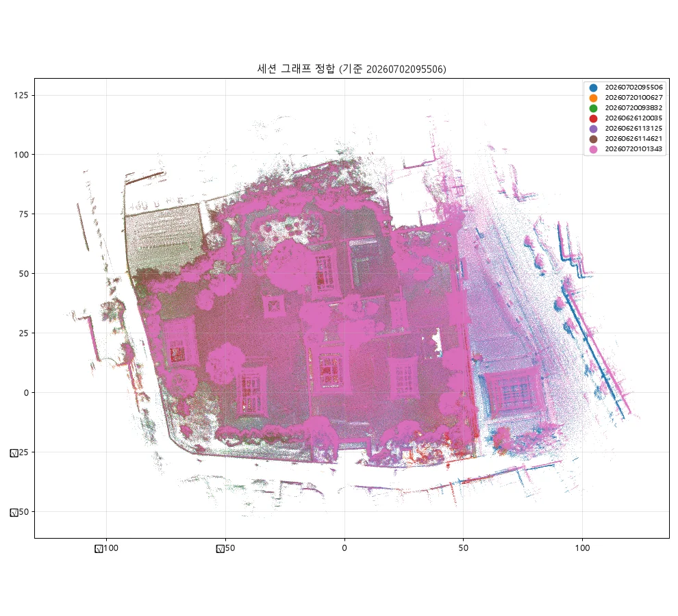678x616 pixels.
Task: Click the y-axis tick label 25
Action: click(24, 333)
